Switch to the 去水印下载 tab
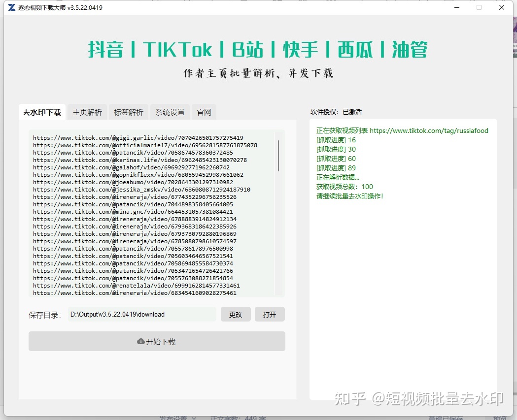This screenshot has height=420, width=517. (42, 112)
